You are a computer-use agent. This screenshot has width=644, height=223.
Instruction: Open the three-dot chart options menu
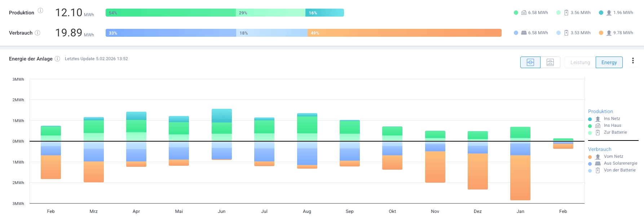633,61
